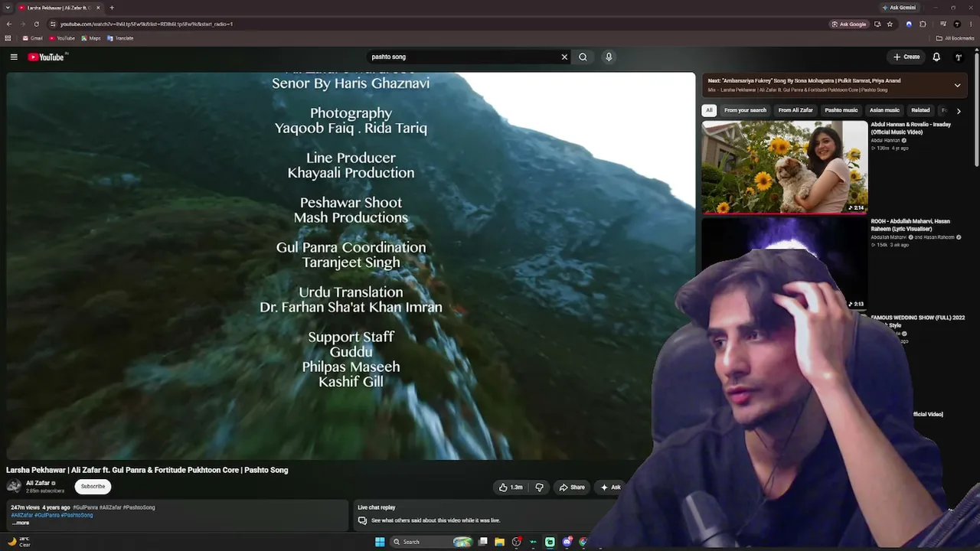980x551 pixels.
Task: Click the Ask Gemini button
Action: pyautogui.click(x=899, y=8)
